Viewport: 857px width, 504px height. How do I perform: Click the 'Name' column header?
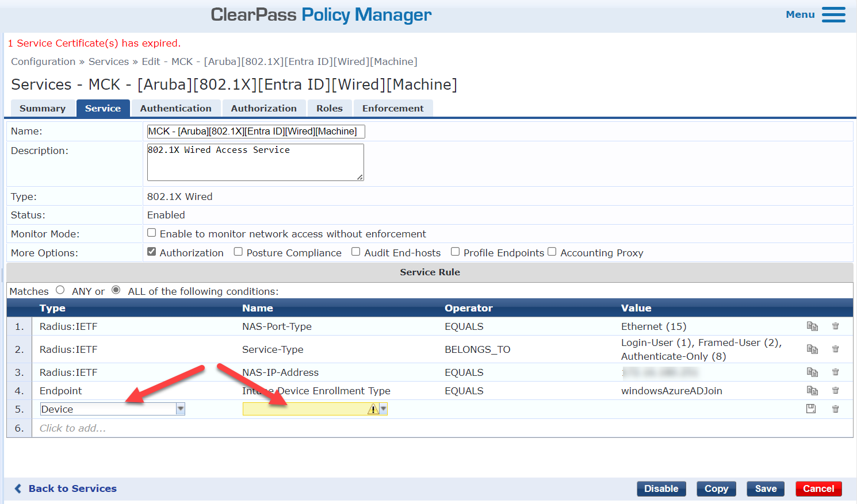click(x=258, y=308)
